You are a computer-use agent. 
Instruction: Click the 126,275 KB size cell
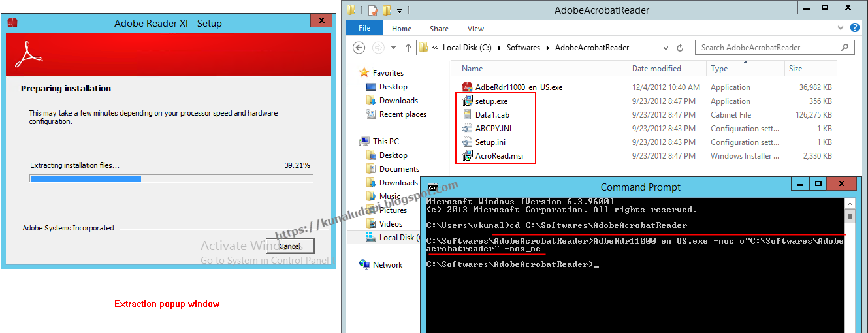[813, 115]
